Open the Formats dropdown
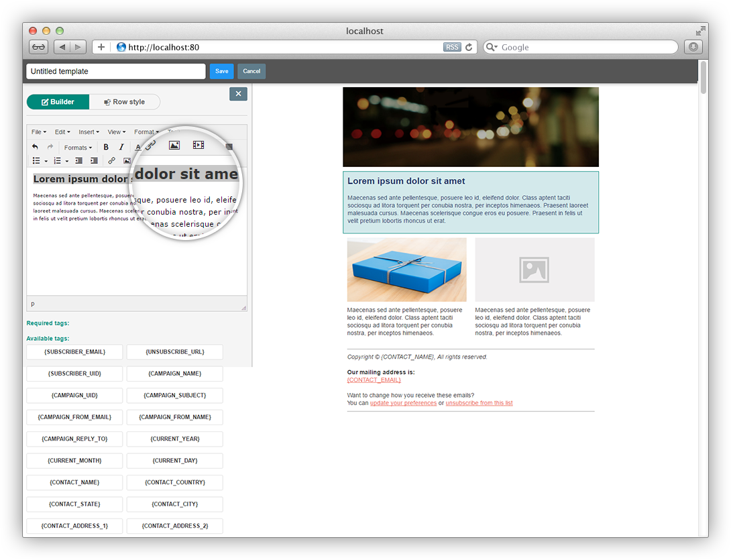Screen dimensions: 731x560 pos(78,147)
